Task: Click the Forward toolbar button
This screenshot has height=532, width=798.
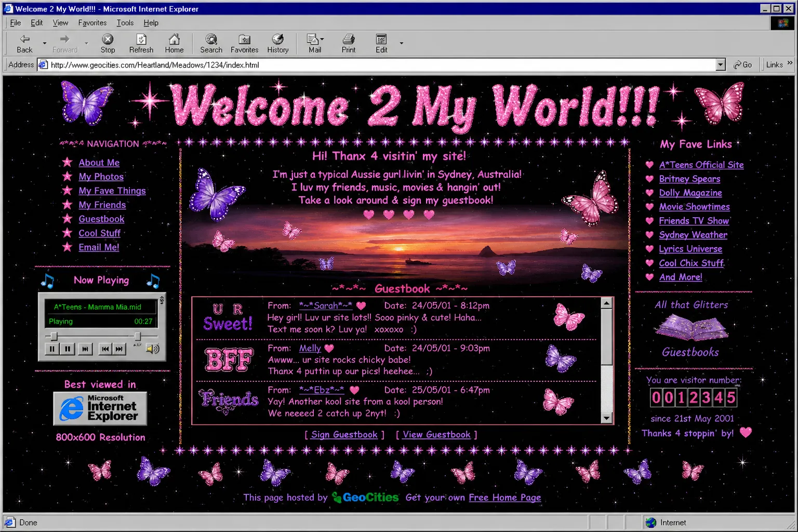Action: (x=65, y=44)
